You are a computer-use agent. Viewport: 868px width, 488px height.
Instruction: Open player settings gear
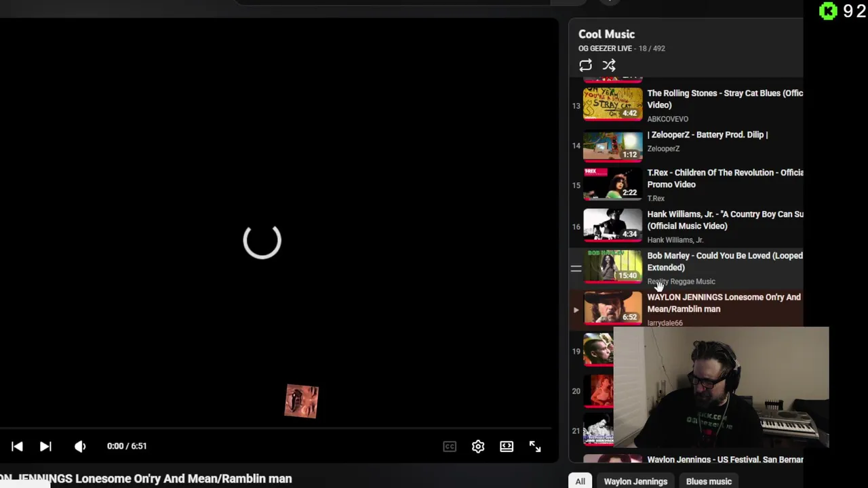(x=478, y=446)
